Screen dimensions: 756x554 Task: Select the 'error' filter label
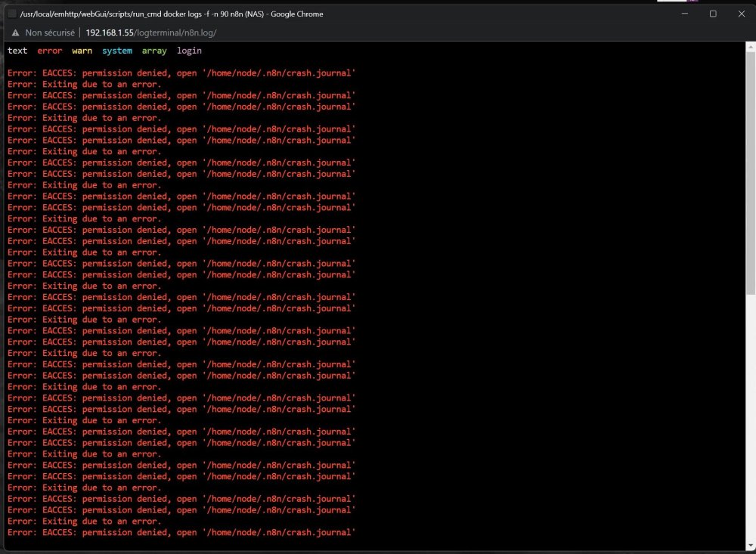(50, 51)
